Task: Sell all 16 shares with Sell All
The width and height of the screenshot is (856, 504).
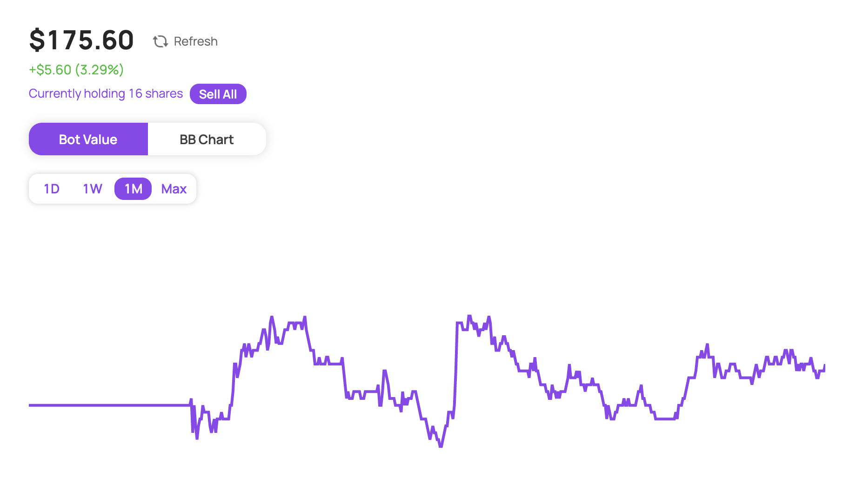Action: (218, 94)
